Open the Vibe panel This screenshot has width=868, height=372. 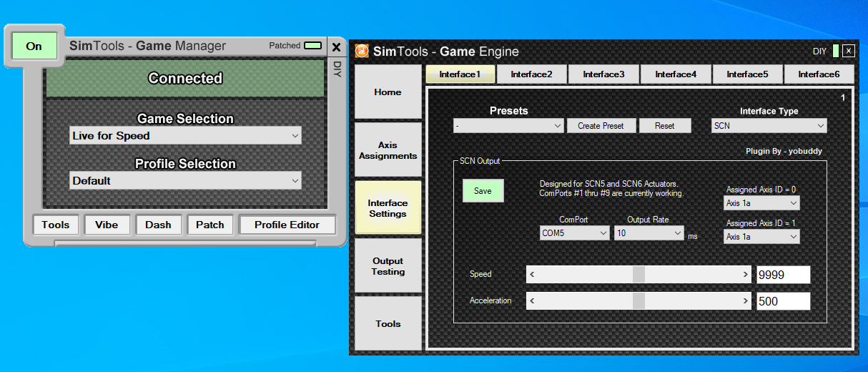pos(107,225)
